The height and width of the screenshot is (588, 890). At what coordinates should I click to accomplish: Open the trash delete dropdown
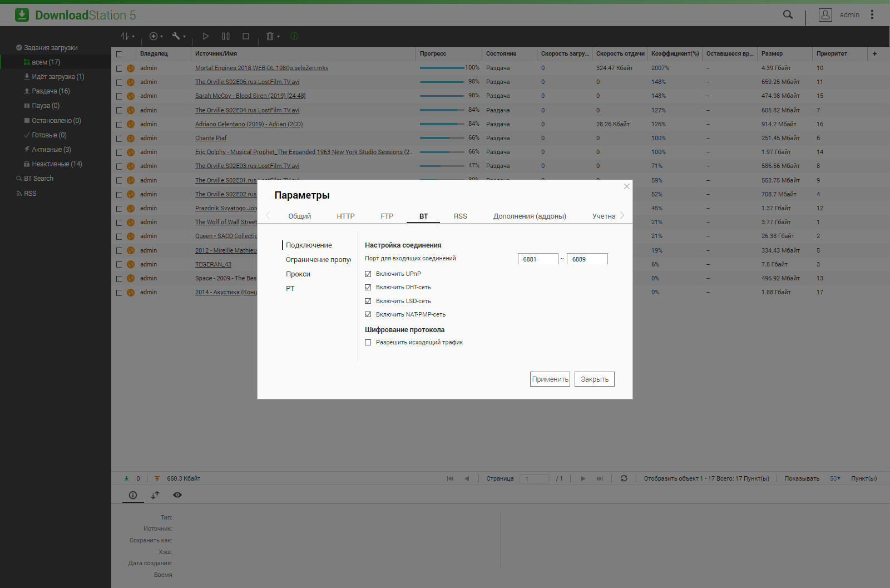[273, 36]
